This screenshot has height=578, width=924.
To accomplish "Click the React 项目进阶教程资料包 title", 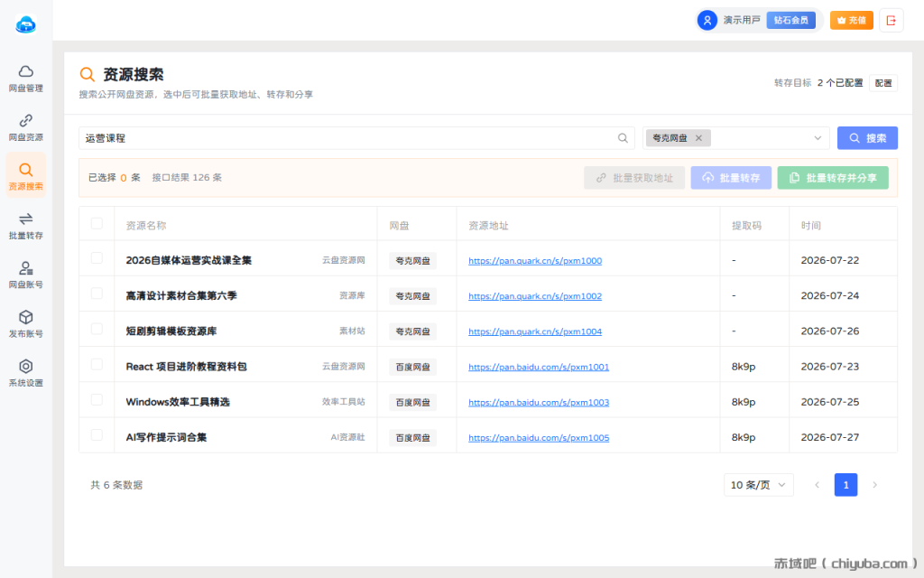I will point(186,367).
